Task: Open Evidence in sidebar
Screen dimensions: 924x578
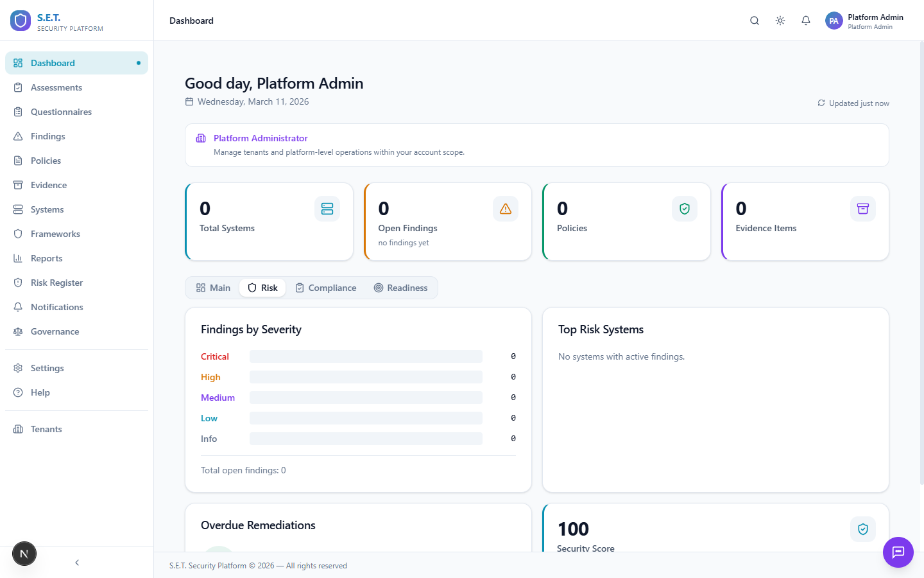Action: [x=76, y=185]
